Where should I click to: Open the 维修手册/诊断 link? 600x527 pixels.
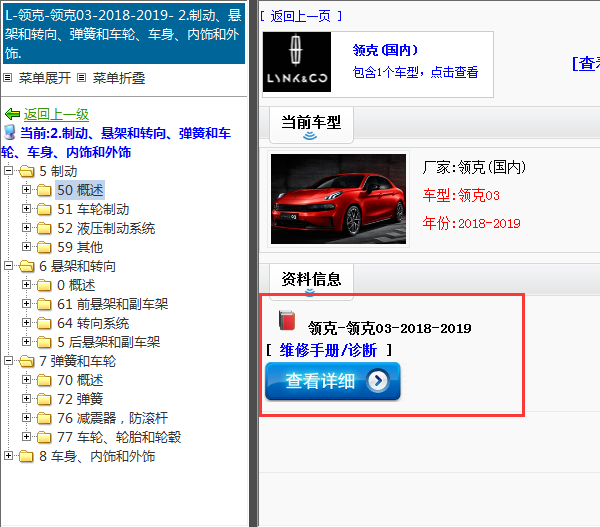pyautogui.click(x=328, y=350)
